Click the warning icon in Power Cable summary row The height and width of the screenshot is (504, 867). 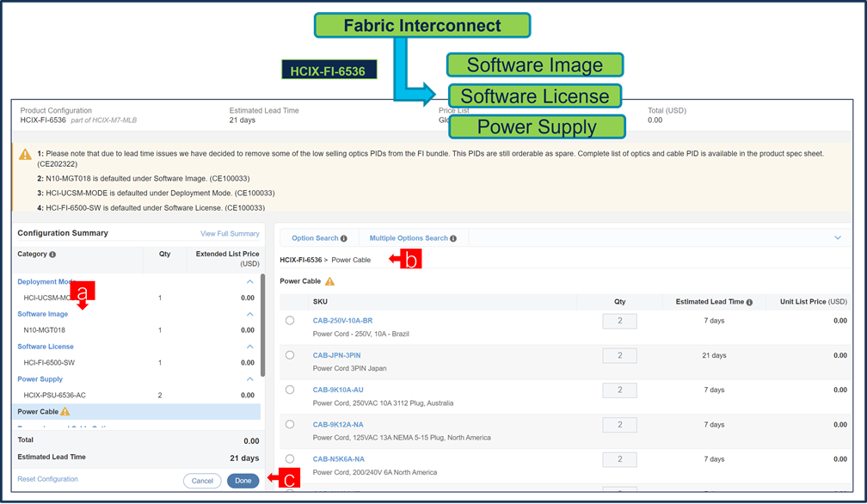click(65, 411)
